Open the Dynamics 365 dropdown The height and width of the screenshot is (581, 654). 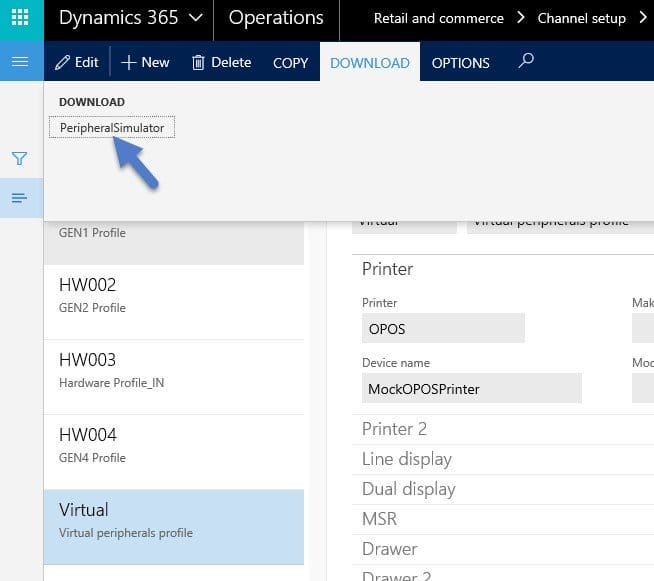(130, 18)
